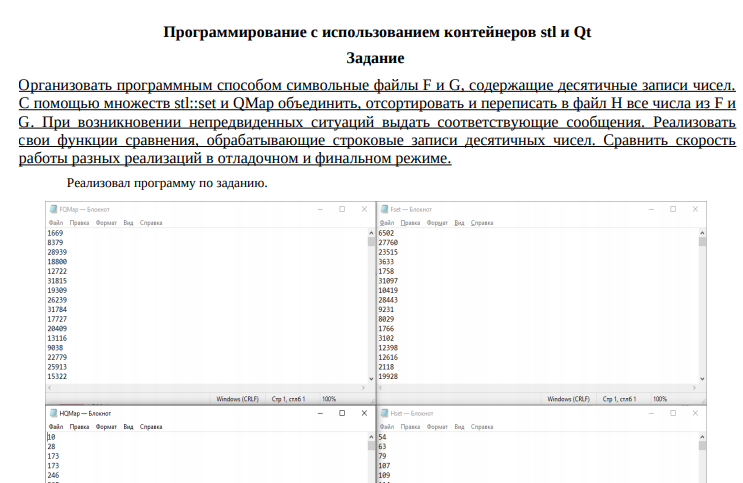Click horizontal scroll right arrow in FQMap
Screen dimensions: 743x483
(x=363, y=388)
